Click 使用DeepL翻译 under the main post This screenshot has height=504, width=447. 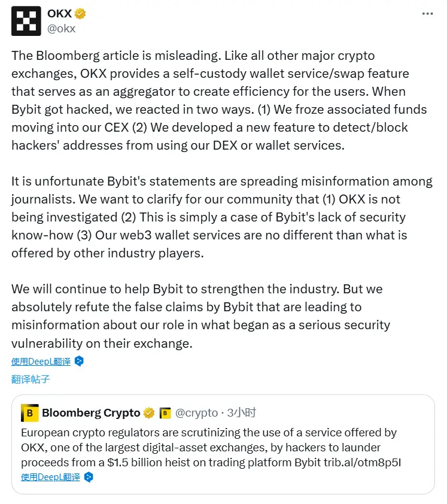click(41, 362)
